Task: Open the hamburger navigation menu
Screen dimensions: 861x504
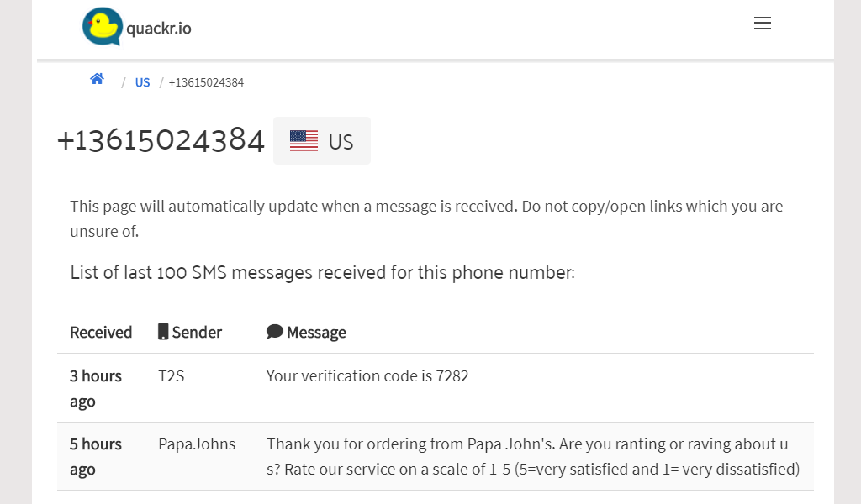Action: [x=763, y=23]
